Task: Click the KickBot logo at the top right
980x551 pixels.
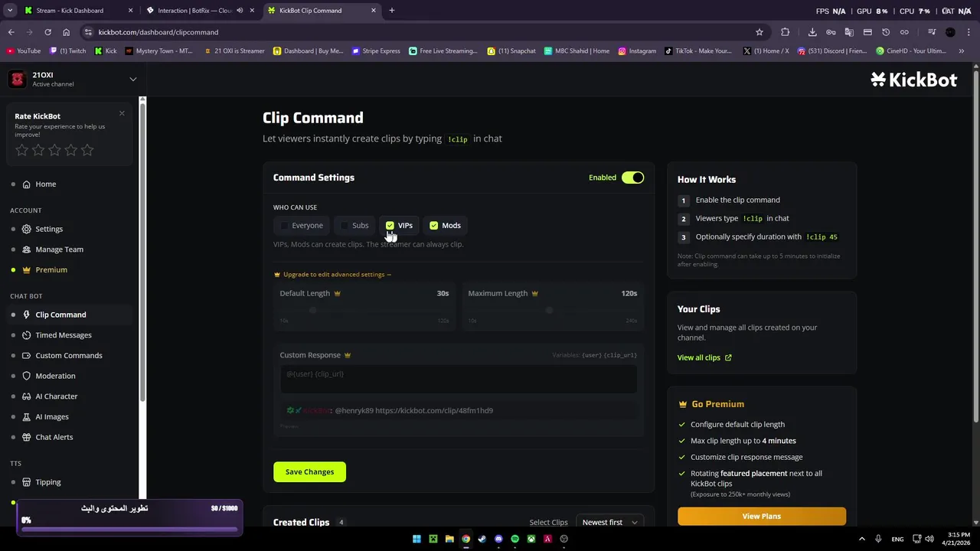Action: tap(913, 79)
